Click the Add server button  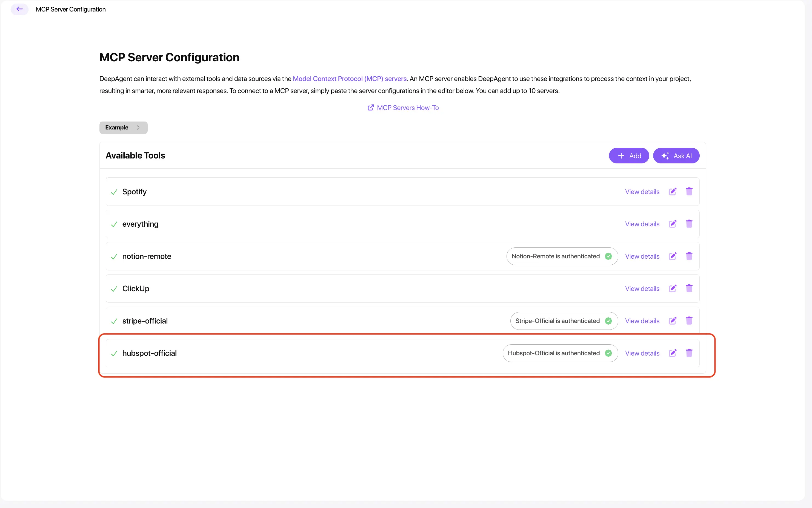[629, 155]
